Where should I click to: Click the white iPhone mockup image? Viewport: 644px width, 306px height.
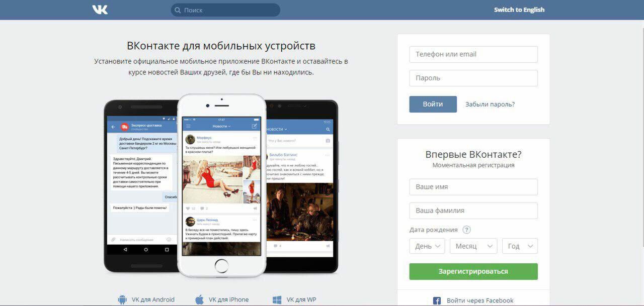221,185
